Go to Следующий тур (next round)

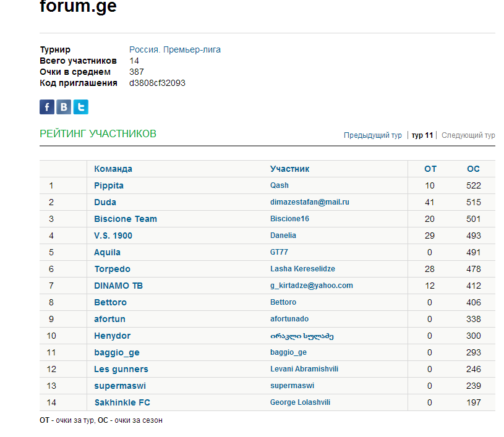[468, 135]
